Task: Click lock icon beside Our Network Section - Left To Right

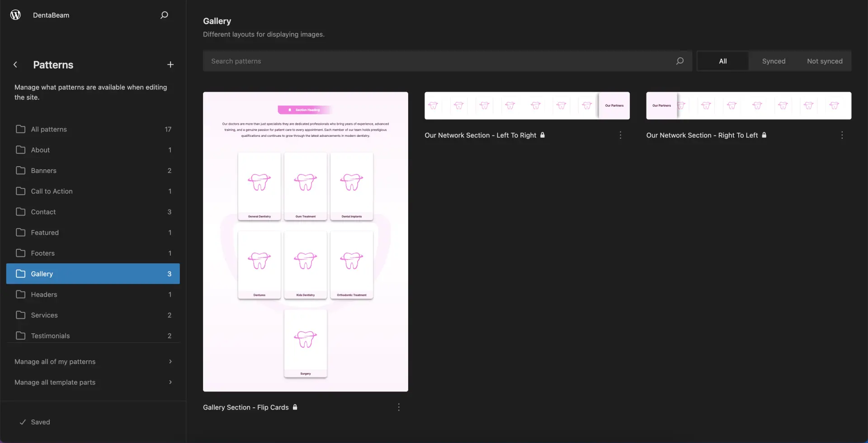Action: (x=542, y=135)
